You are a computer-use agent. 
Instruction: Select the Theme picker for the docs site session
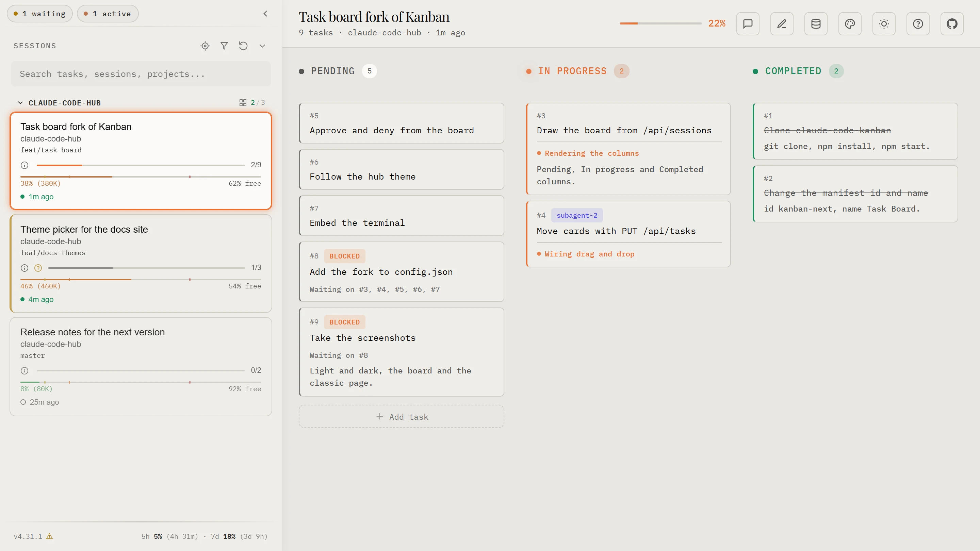pyautogui.click(x=141, y=264)
